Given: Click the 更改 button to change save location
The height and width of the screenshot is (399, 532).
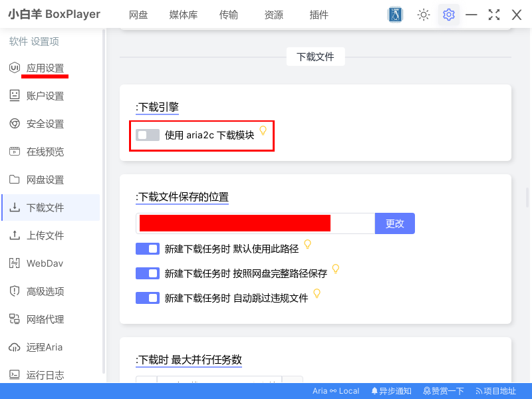Looking at the screenshot, I should coord(395,223).
